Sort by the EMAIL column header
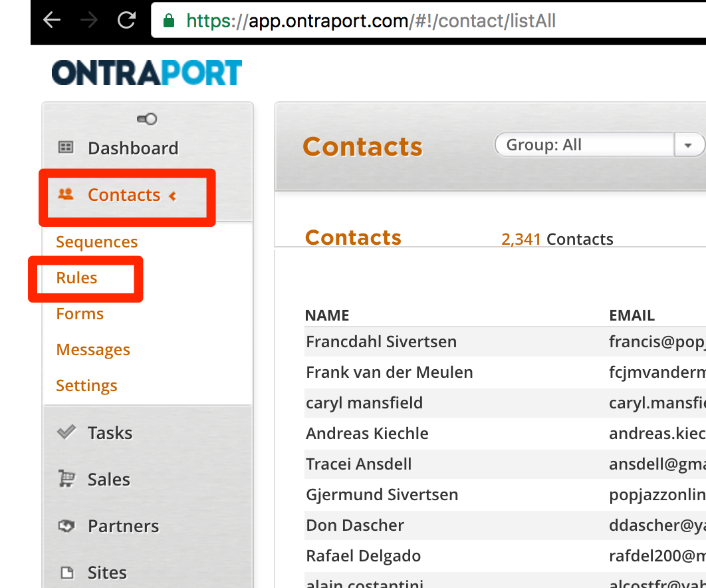This screenshot has height=588, width=706. point(632,315)
